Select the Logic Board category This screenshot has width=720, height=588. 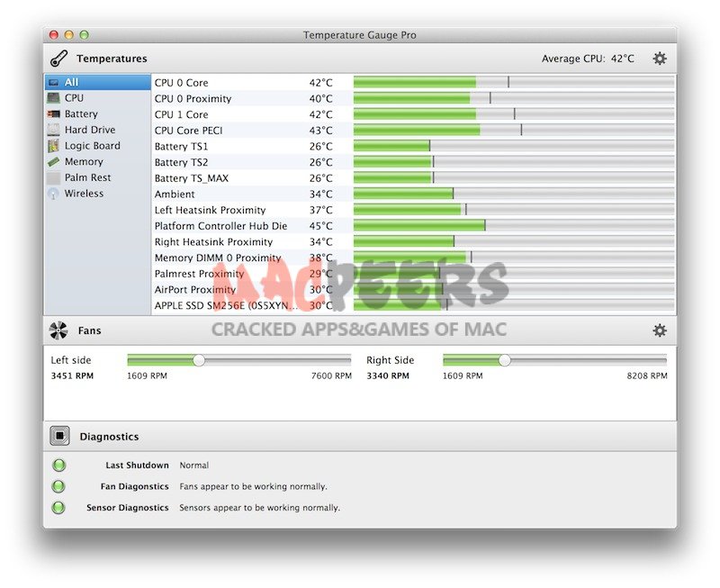tap(98, 146)
